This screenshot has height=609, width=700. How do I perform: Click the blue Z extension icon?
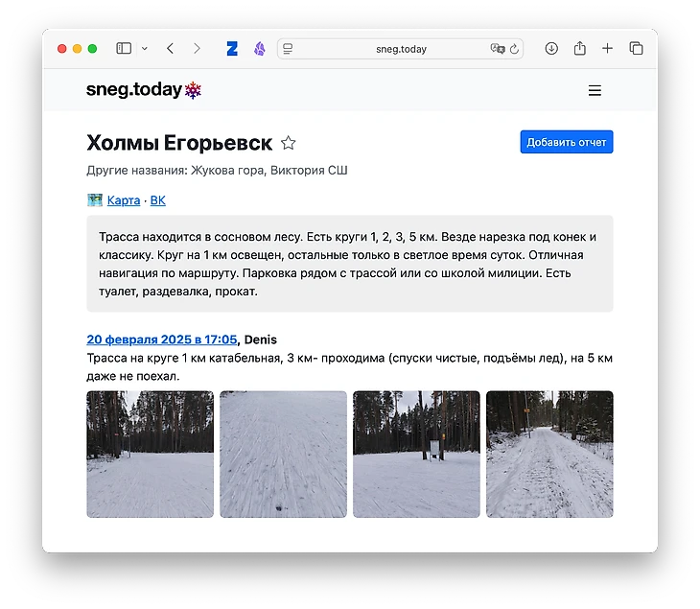(x=232, y=49)
